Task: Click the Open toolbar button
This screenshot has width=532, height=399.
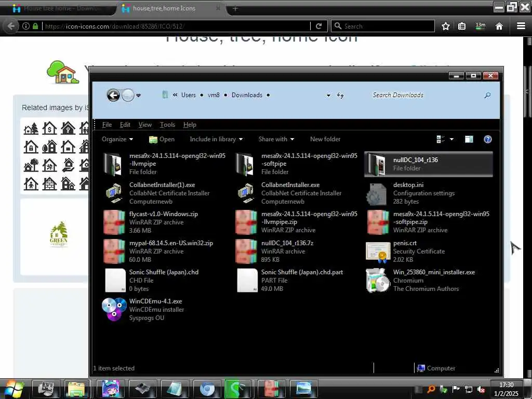Action: coord(162,139)
